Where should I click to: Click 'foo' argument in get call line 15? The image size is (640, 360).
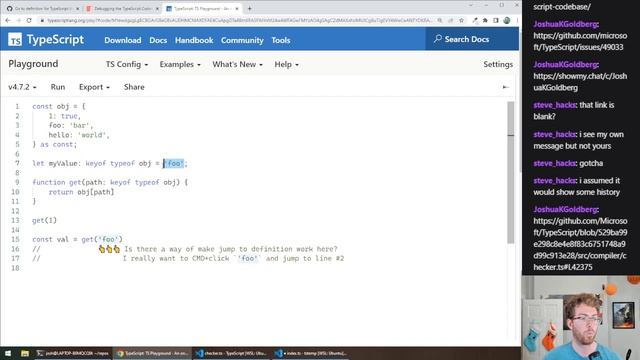tap(108, 239)
